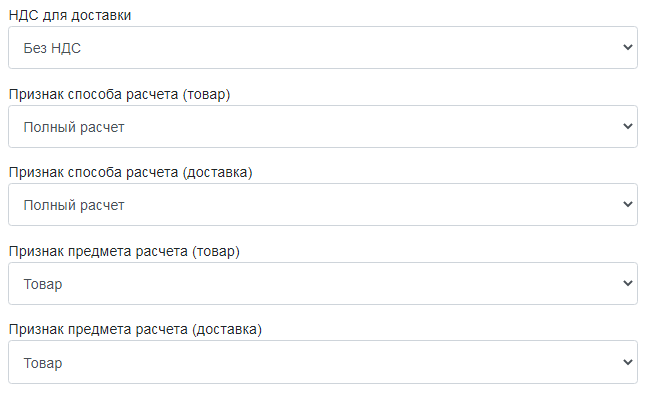652x395 pixels.
Task: Click Товар value under предмета расчета (товар)
Action: point(43,284)
